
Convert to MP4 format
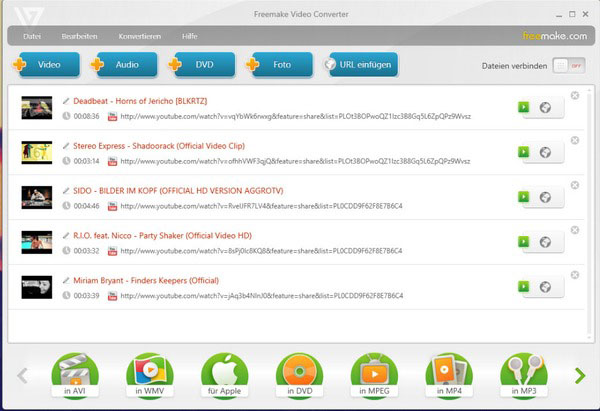(449, 376)
